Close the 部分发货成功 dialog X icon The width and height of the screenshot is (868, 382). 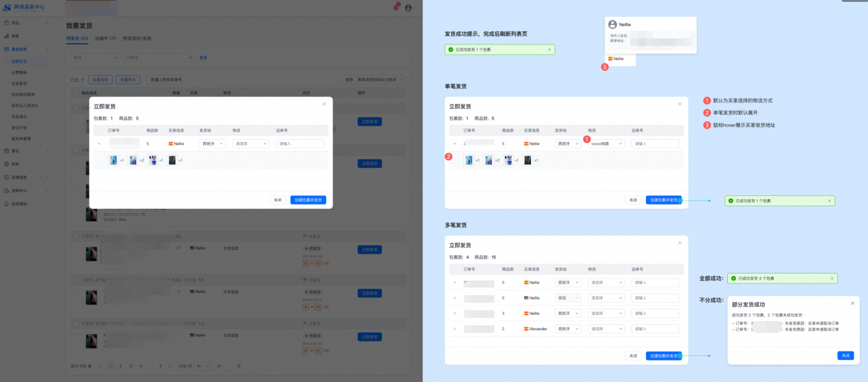point(852,303)
